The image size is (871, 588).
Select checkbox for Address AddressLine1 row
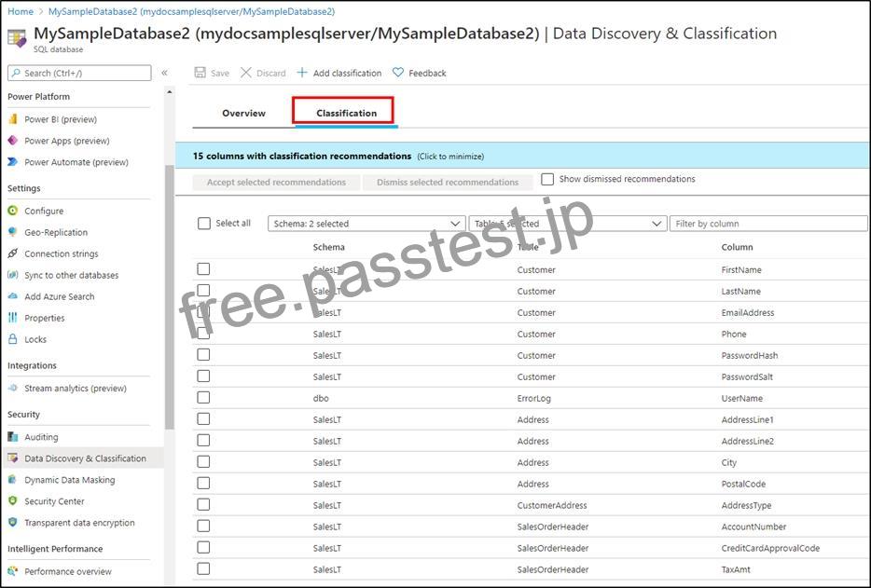[203, 418]
